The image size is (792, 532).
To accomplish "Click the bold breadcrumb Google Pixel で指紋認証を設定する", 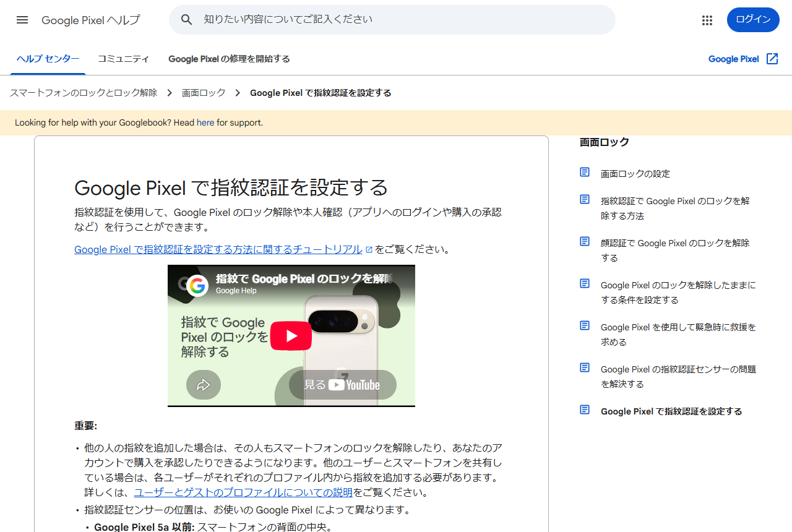I will click(x=321, y=93).
